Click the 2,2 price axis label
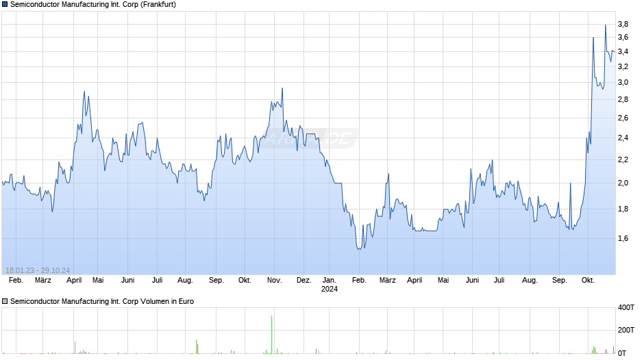Image resolution: width=644 pixels, height=360 pixels. [623, 159]
